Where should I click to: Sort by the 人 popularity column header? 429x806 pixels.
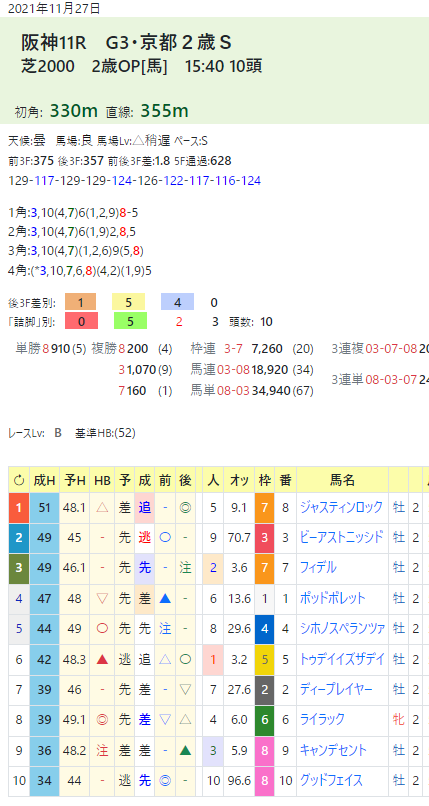(213, 481)
